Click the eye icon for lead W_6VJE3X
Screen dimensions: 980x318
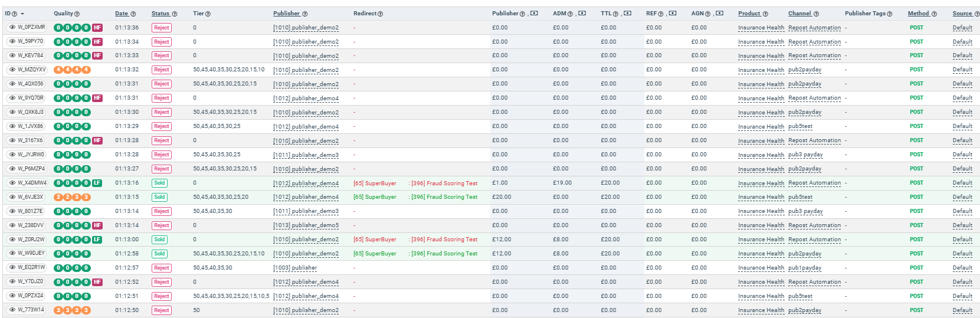point(12,197)
